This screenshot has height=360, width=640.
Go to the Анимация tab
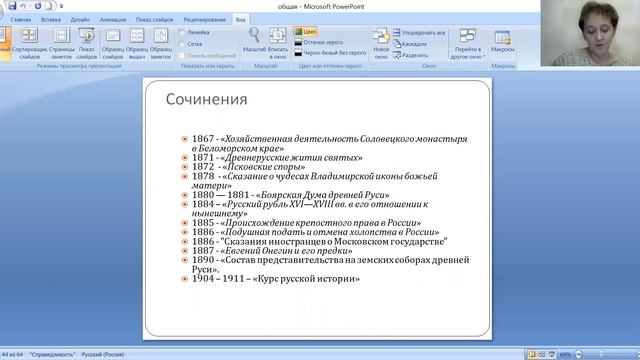pyautogui.click(x=113, y=20)
